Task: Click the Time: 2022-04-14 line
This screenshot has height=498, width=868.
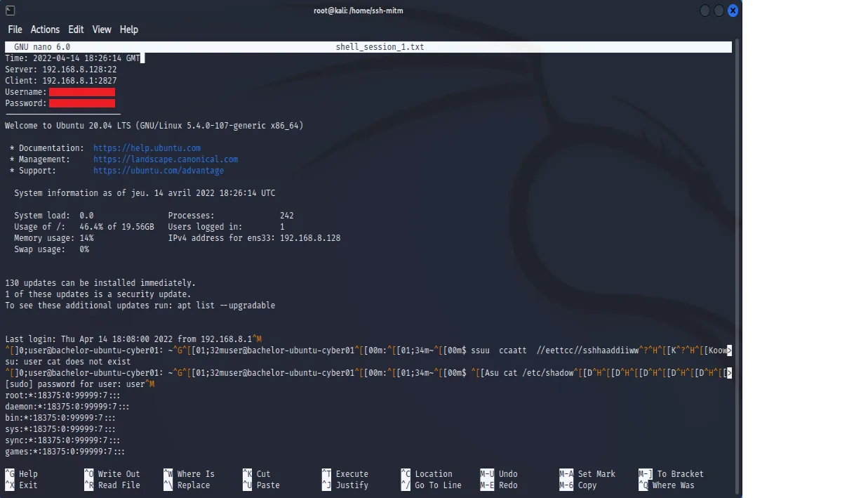Action: click(72, 58)
